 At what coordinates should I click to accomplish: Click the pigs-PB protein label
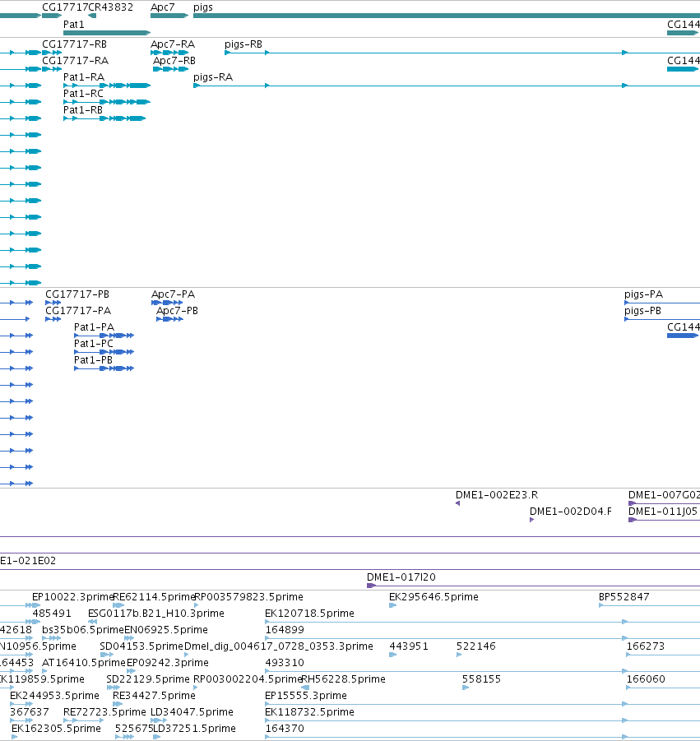[x=642, y=311]
